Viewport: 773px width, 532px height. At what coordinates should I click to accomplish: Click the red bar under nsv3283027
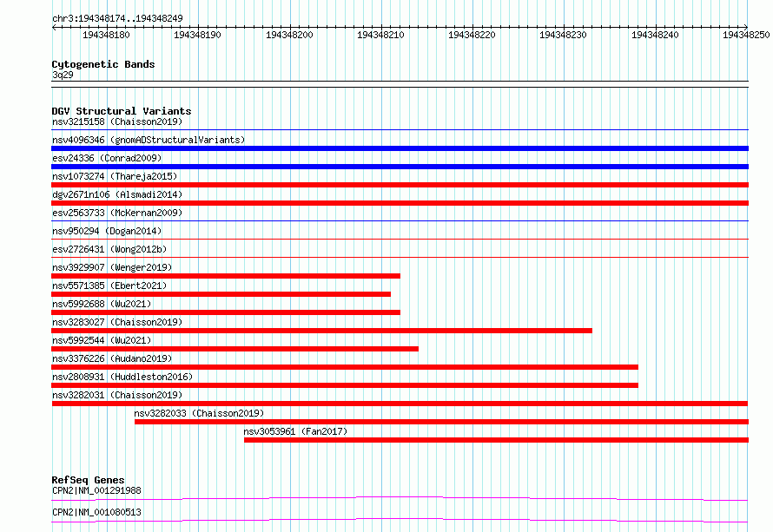pos(322,331)
